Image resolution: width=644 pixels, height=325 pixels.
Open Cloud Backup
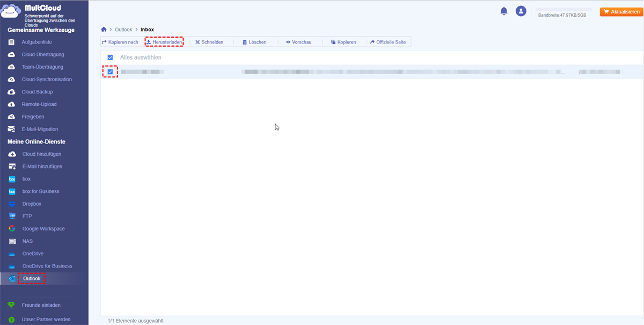click(37, 92)
